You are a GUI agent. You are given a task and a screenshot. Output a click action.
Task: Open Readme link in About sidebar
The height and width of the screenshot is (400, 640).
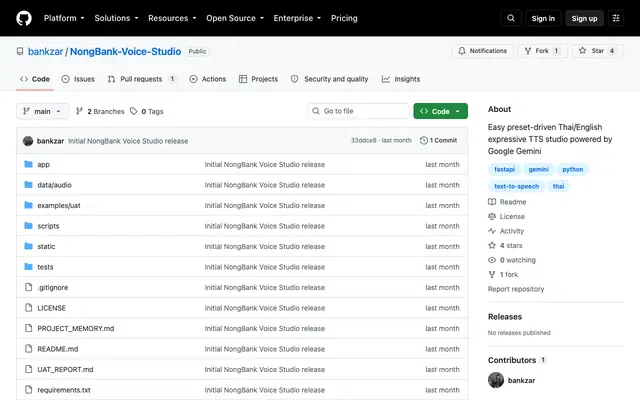click(507, 202)
